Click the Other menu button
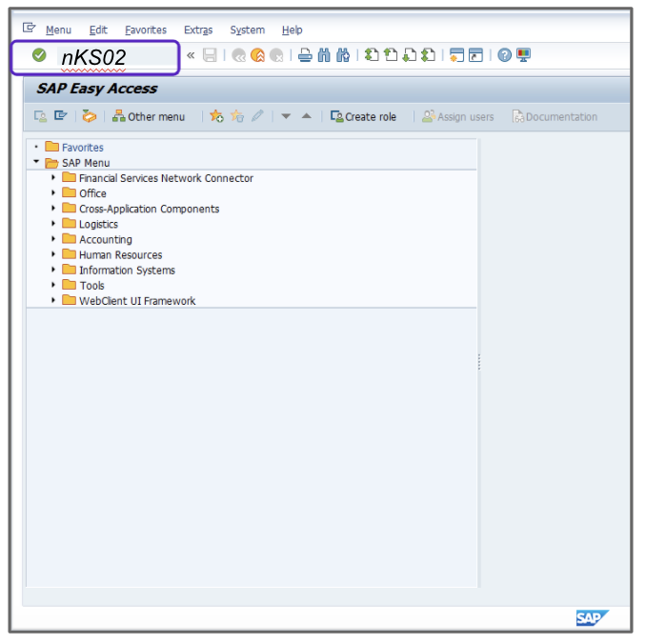Image resolution: width=646 pixels, height=644 pixels. click(149, 116)
